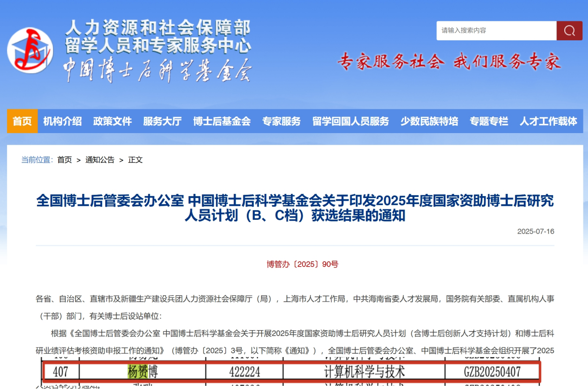Click the 专家服务社会 我们服务专家 slogan

[449, 61]
